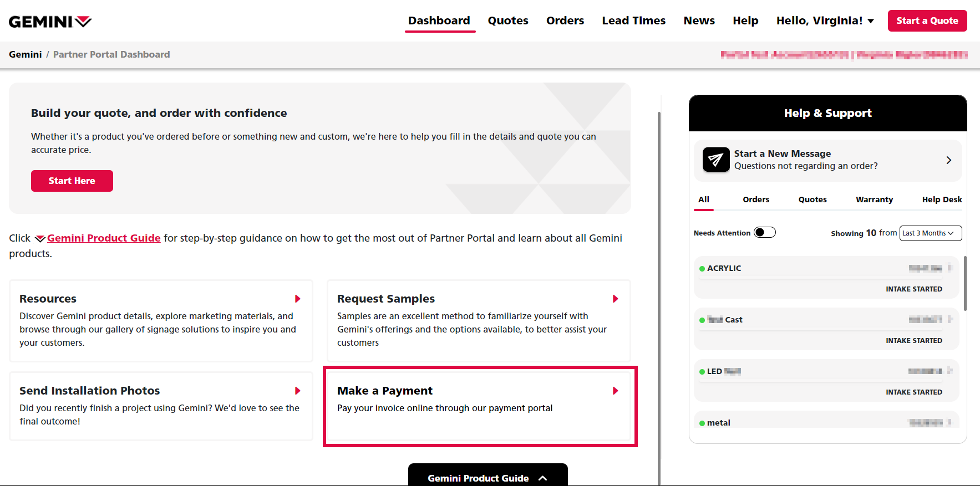Click the paper plane message icon

[716, 160]
